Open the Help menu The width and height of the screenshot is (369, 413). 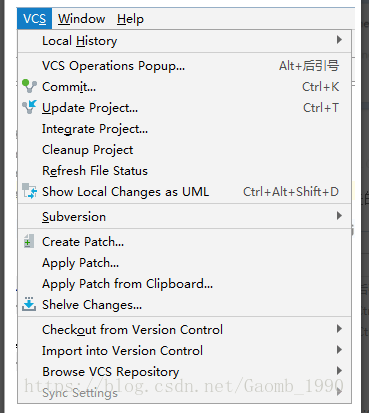(130, 19)
